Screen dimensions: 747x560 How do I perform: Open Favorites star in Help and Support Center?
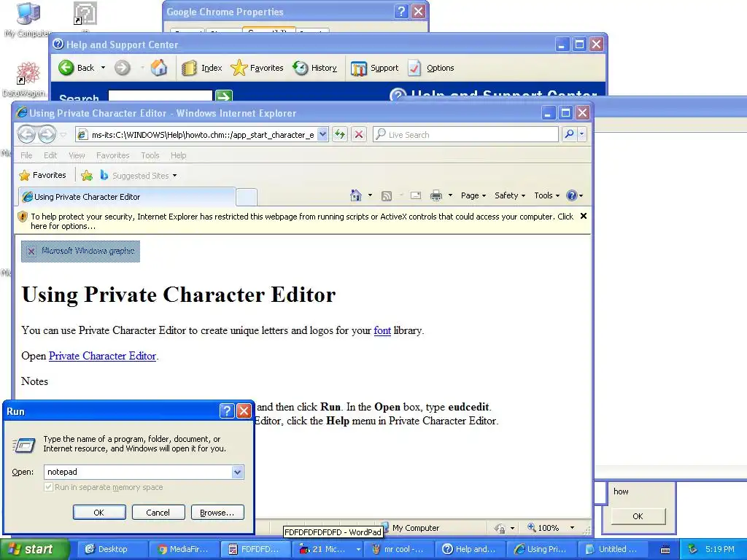coord(257,68)
